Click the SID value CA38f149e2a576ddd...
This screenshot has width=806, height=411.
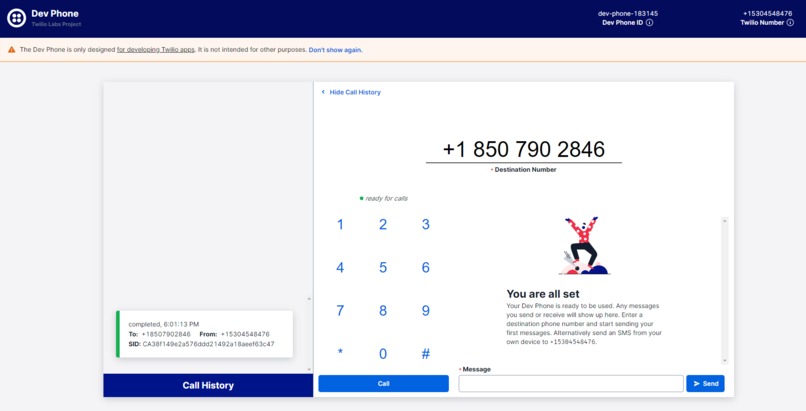208,344
